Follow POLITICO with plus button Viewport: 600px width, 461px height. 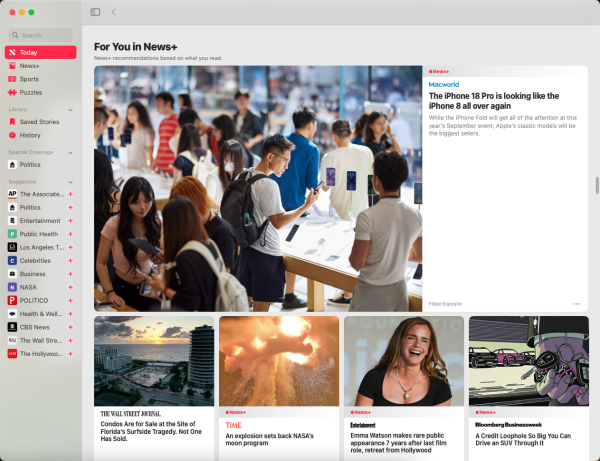pyautogui.click(x=70, y=301)
